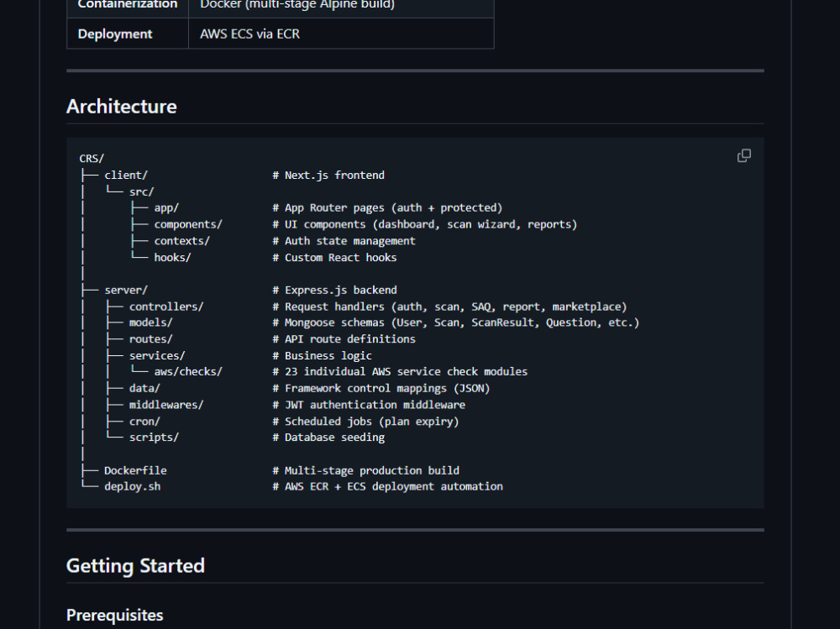Click '# 23 individual AWS service check modules'
Screen dimensions: 840x629
click(x=400, y=372)
